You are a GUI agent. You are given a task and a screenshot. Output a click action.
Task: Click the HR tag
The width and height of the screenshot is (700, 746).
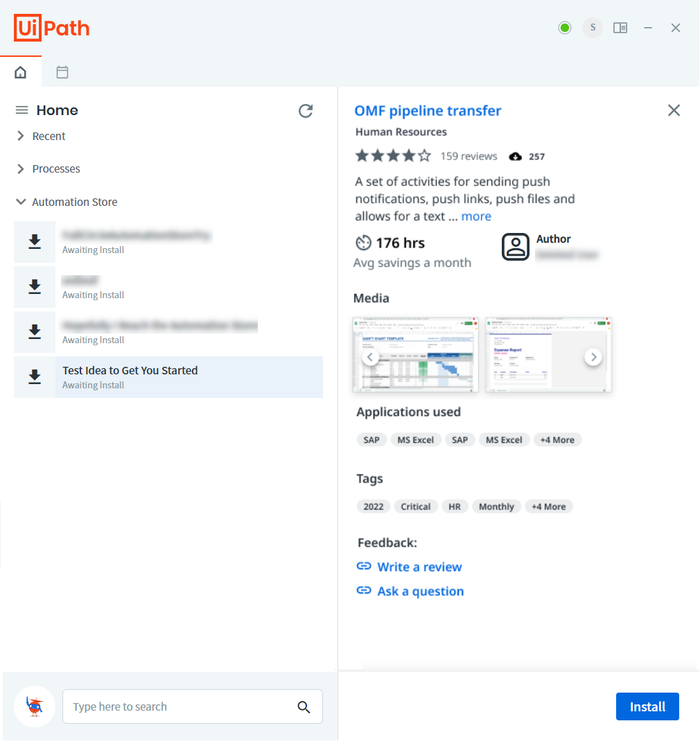click(455, 507)
